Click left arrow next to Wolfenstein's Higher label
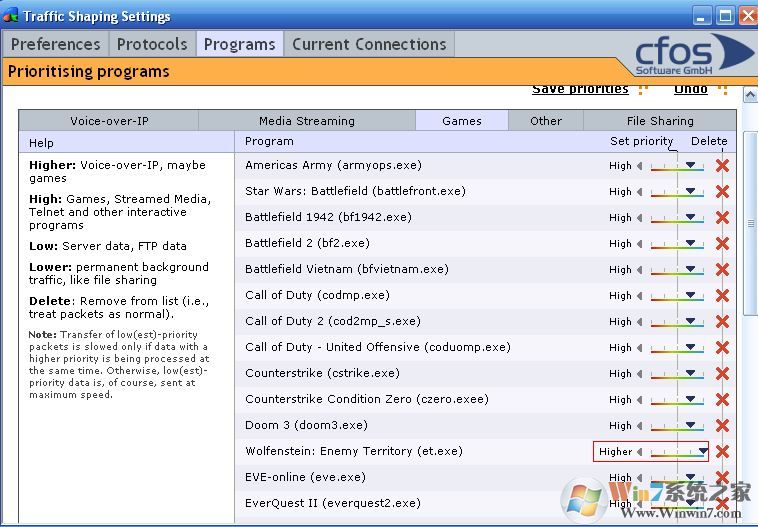 641,452
